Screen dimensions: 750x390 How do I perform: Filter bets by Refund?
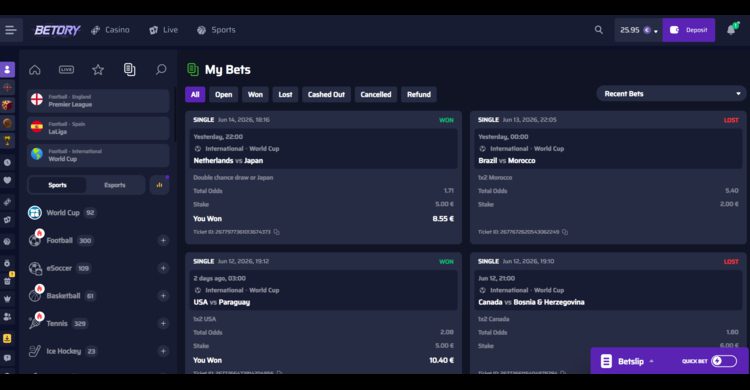[419, 95]
